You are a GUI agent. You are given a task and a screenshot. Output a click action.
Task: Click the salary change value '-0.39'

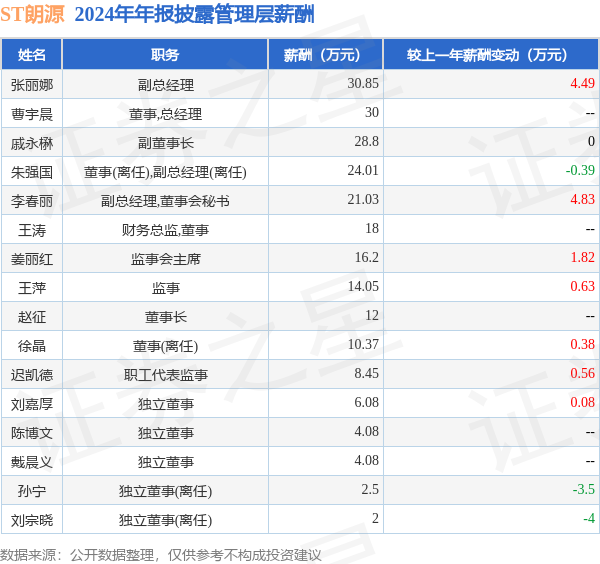(580, 170)
